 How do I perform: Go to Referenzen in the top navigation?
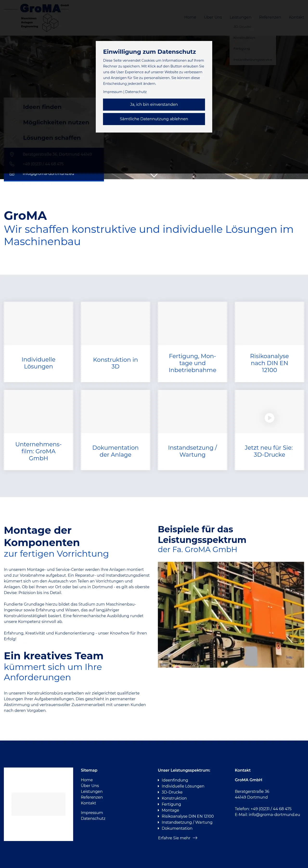tap(270, 17)
